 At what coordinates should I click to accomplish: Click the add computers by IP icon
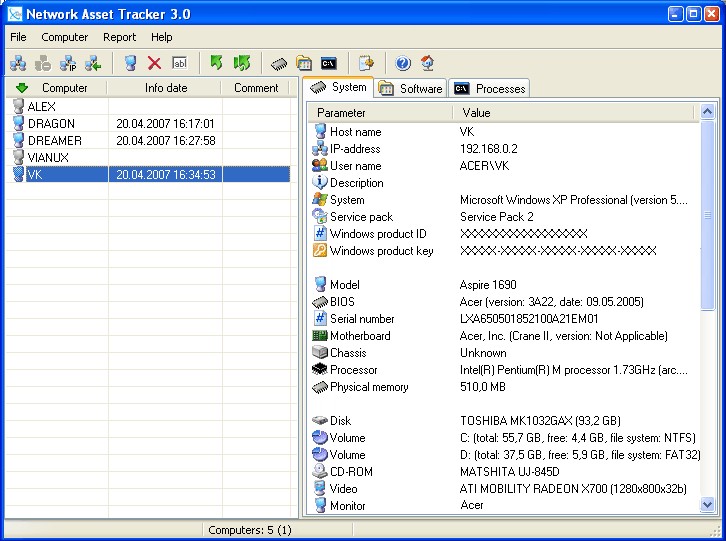coord(68,63)
